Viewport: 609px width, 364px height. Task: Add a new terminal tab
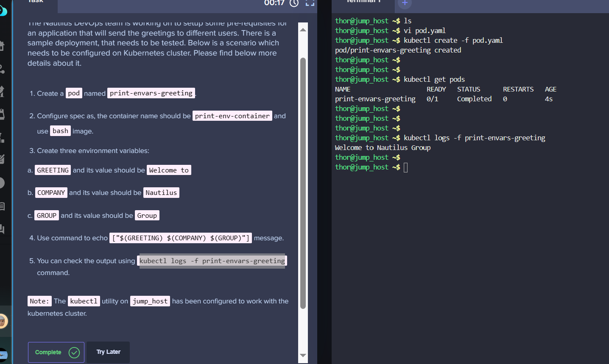(x=405, y=3)
